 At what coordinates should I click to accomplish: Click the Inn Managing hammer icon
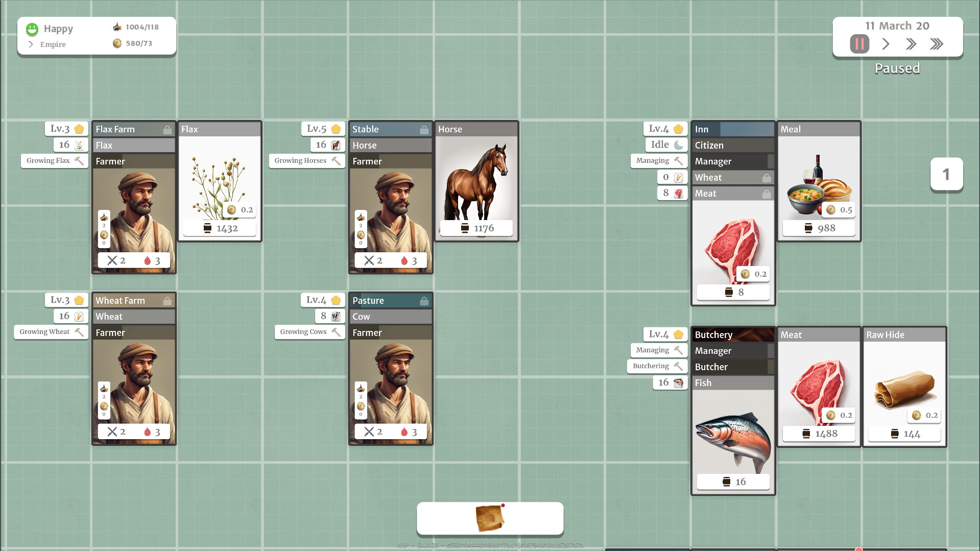(678, 160)
